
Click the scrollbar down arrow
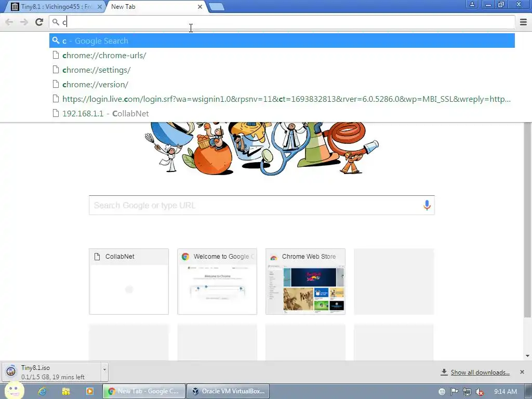527,356
